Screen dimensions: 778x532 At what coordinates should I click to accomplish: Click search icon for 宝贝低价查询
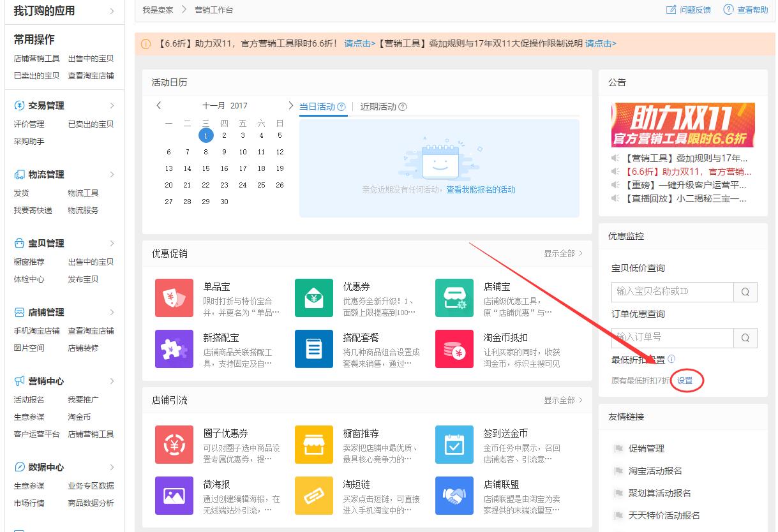click(x=745, y=292)
